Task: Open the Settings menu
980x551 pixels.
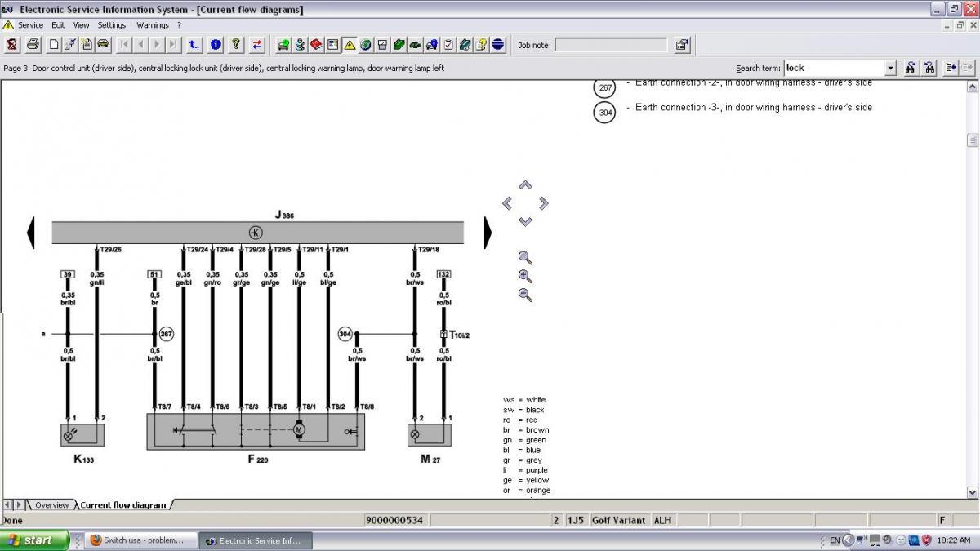Action: point(112,25)
